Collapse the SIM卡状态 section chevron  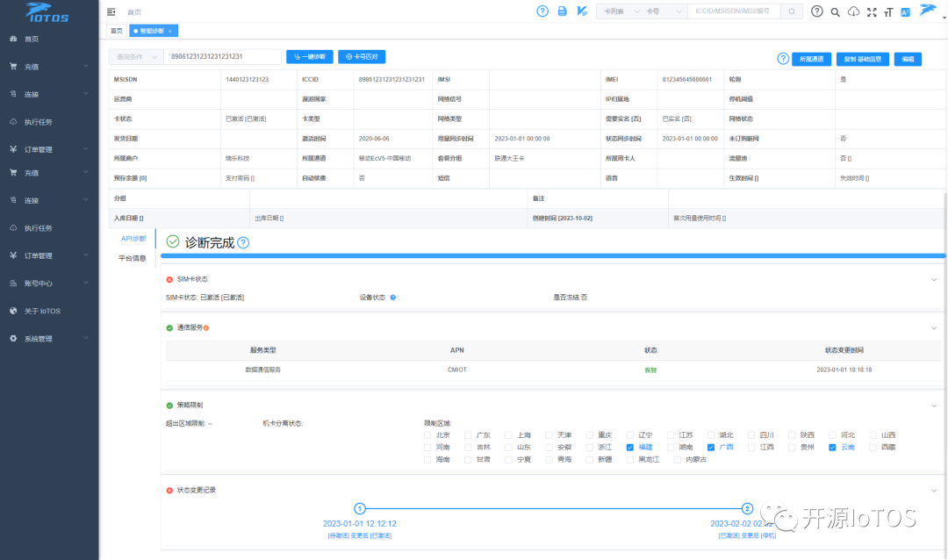934,280
